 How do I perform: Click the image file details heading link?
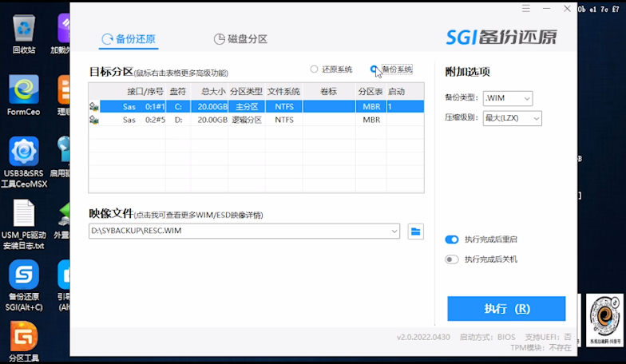pos(176,214)
